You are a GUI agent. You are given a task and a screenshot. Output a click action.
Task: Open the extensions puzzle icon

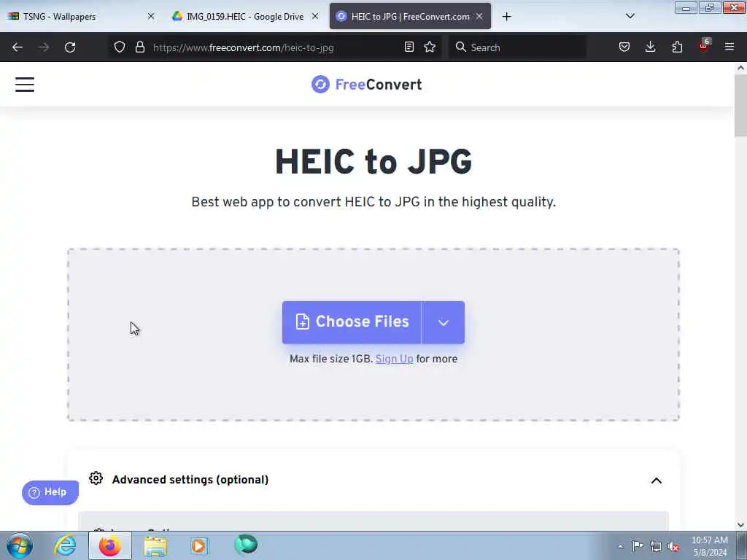click(x=677, y=47)
